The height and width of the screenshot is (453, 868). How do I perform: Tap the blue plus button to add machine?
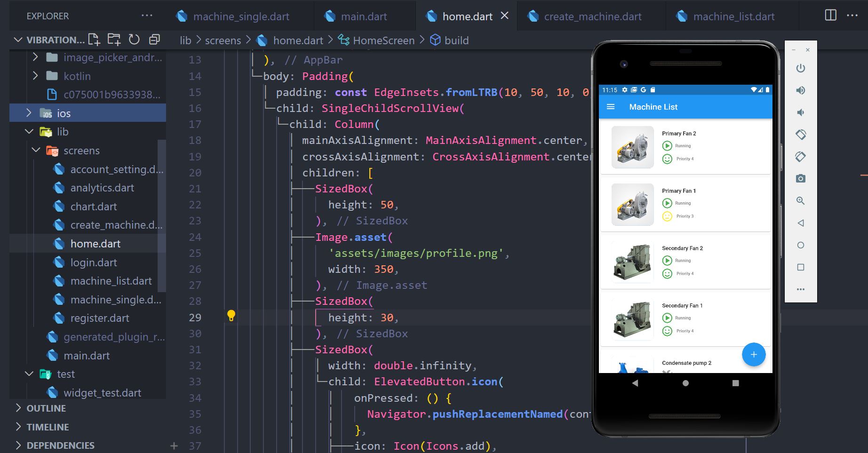tap(754, 354)
